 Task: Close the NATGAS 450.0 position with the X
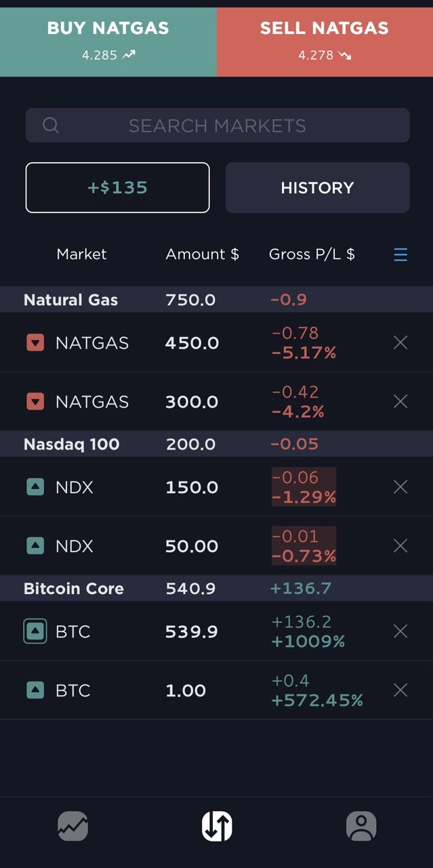(x=400, y=342)
